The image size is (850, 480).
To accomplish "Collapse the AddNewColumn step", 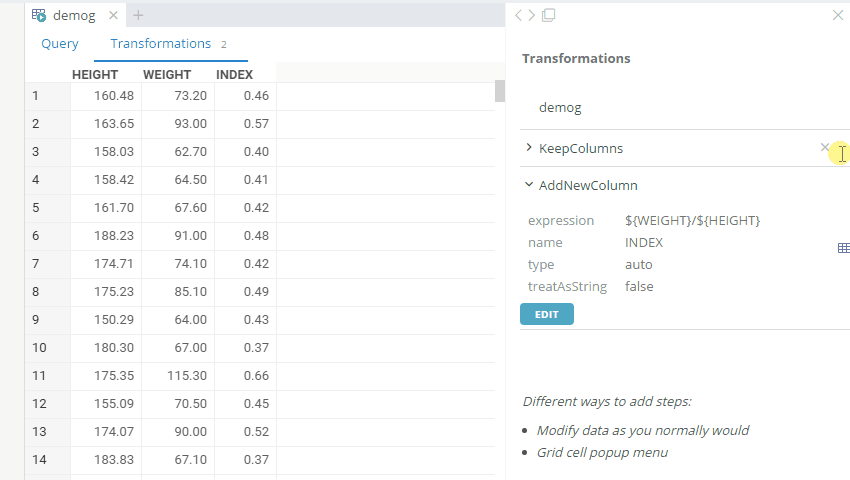I will coord(529,185).
